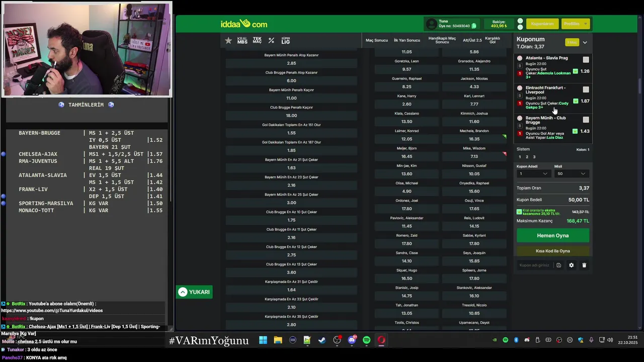Click the banko B icon for Atalanta match
The height and width of the screenshot is (362, 644).
(x=520, y=65)
